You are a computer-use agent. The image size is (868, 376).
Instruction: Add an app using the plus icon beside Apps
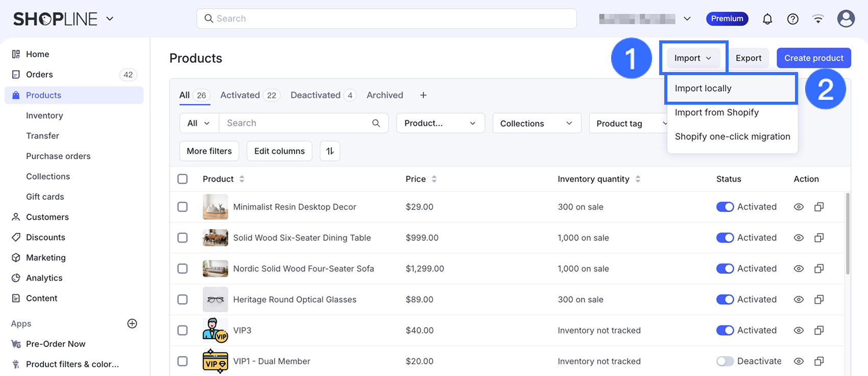tap(132, 323)
